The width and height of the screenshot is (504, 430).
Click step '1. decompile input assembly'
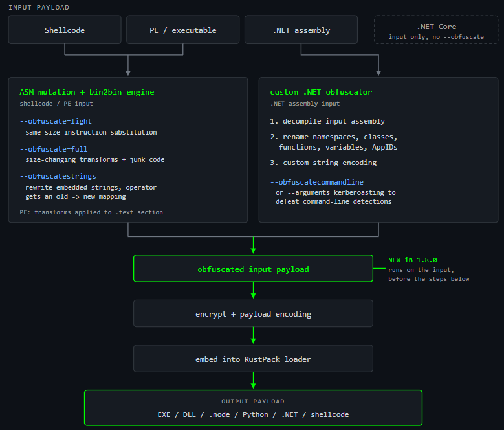coord(327,121)
